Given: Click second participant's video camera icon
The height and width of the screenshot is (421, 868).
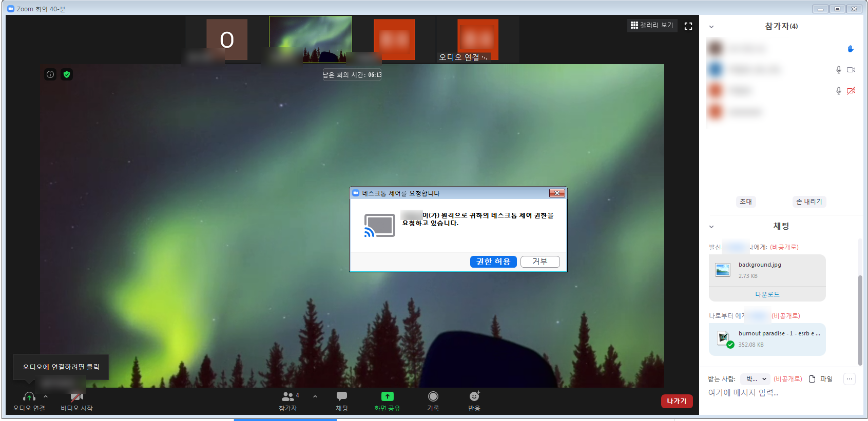Looking at the screenshot, I should click(x=851, y=70).
